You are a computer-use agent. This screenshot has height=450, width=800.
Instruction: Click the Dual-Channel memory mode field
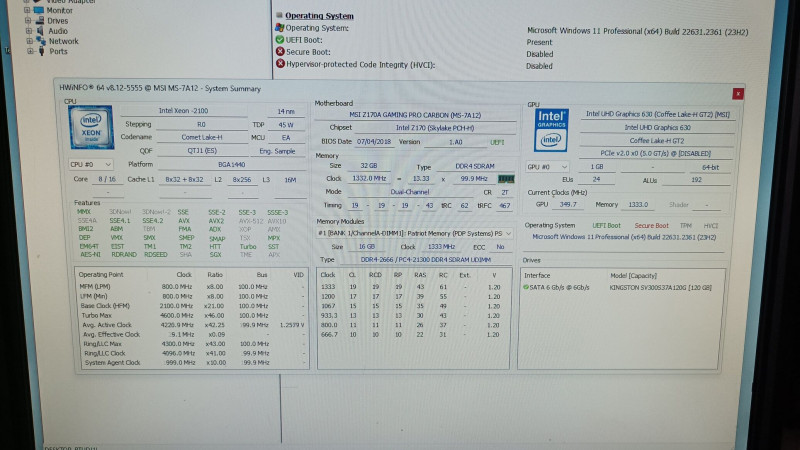[410, 192]
